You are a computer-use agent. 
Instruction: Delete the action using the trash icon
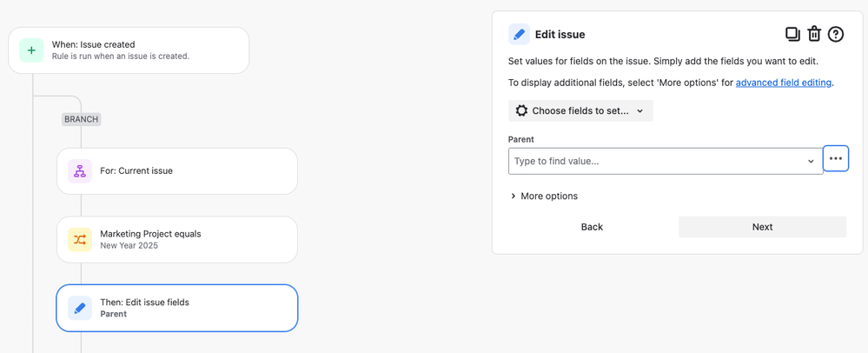click(814, 35)
